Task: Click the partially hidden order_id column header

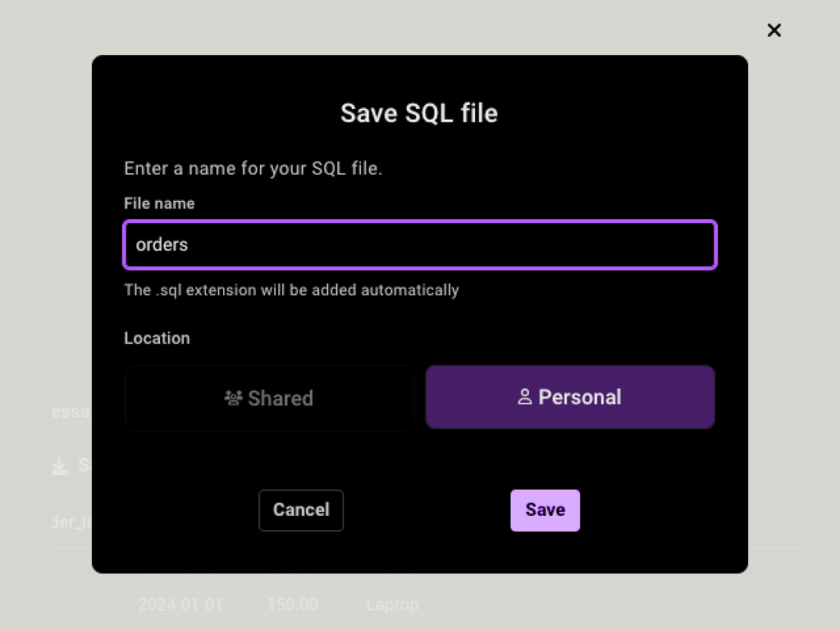Action: (x=72, y=521)
